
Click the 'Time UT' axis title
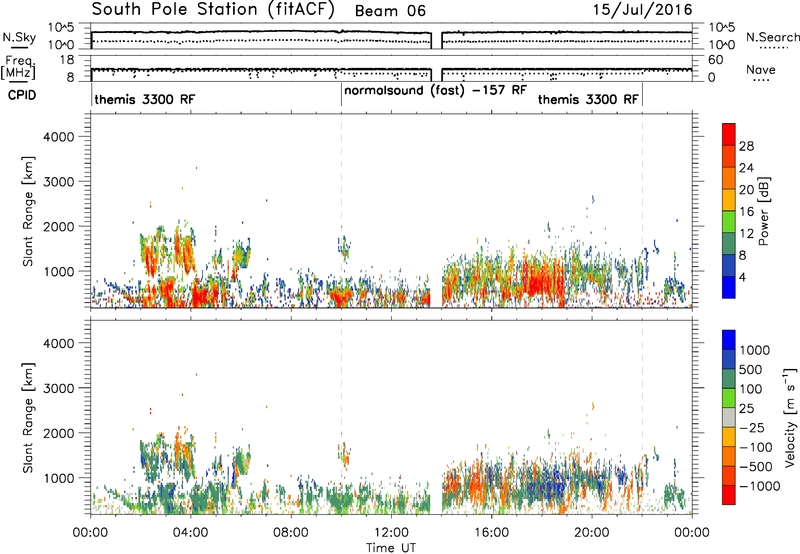coord(391,548)
